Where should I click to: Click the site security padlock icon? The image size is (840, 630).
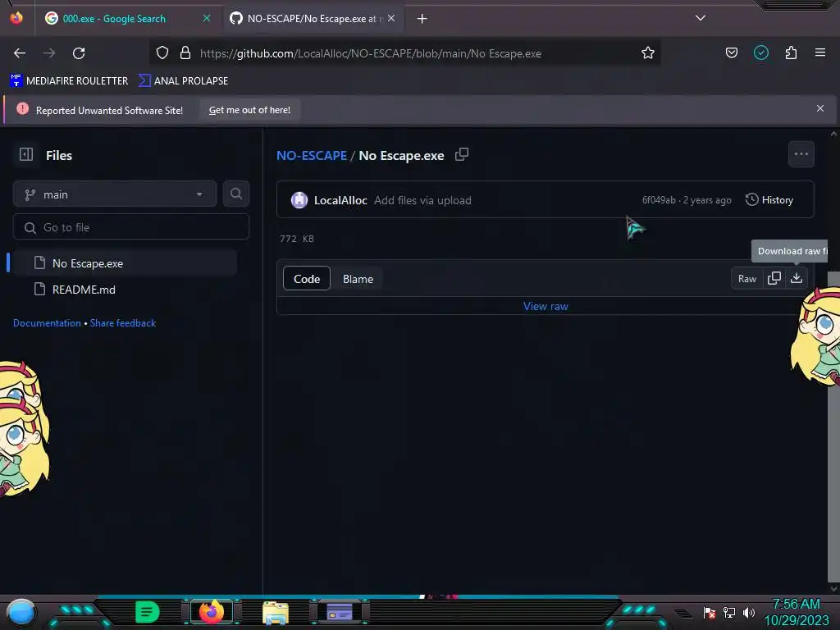185,53
